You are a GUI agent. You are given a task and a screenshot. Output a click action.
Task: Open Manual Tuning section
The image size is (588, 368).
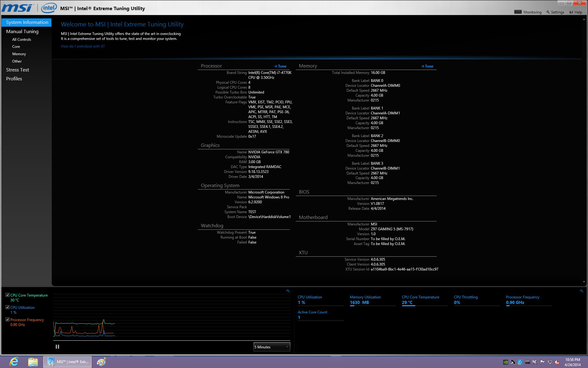(x=22, y=32)
